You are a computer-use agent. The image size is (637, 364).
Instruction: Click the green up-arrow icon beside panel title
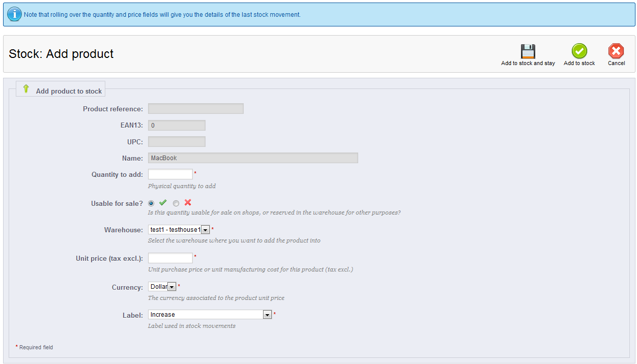tap(26, 89)
